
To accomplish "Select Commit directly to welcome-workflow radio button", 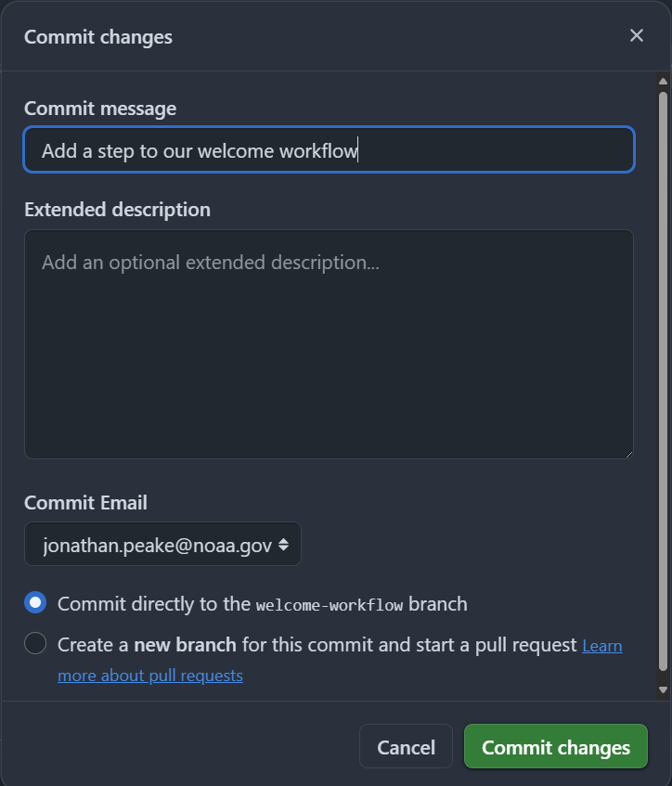I will coord(35,603).
